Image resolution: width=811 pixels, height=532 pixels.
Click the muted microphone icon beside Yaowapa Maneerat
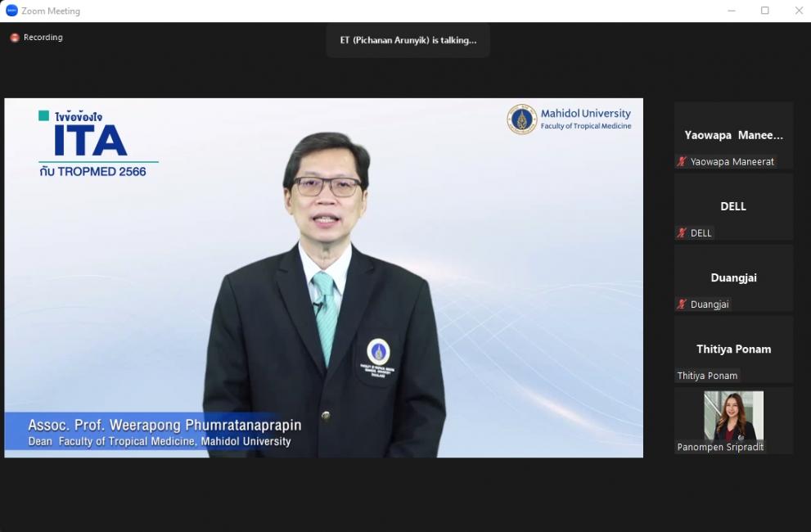tap(682, 161)
